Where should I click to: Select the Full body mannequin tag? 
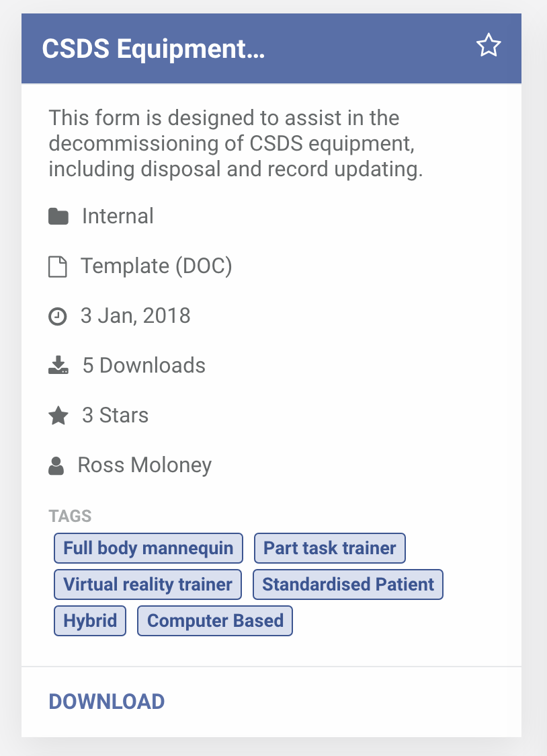click(149, 548)
